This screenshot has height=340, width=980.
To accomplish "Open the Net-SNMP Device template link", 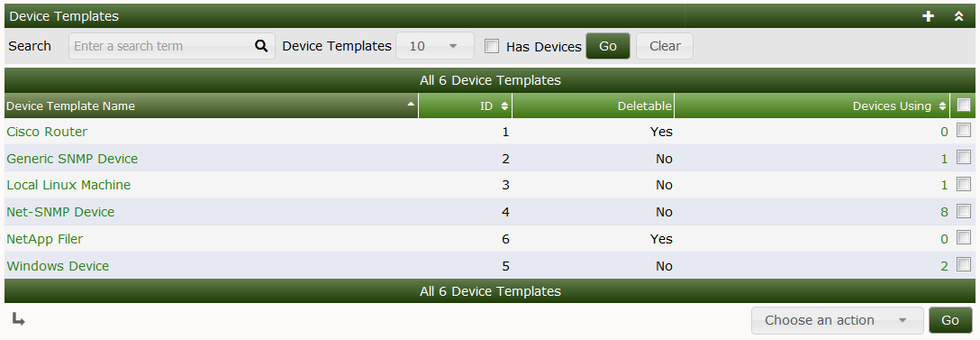I will click(x=60, y=212).
